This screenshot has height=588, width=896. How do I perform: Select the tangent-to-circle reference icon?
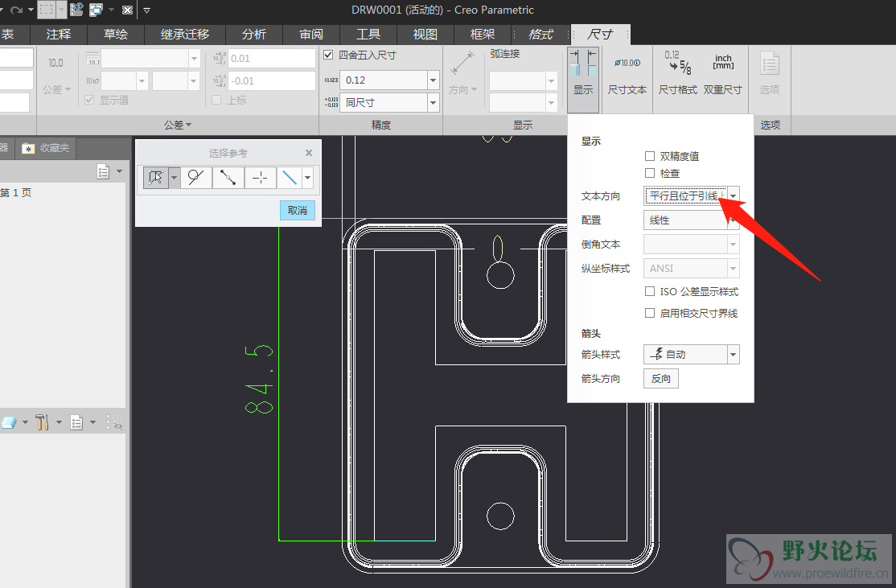point(196,177)
